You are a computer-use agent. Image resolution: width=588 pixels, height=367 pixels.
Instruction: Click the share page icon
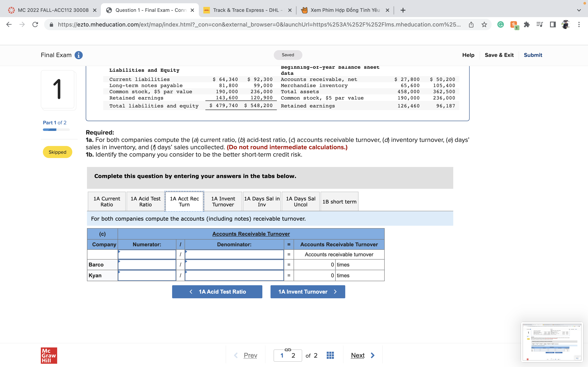point(471,24)
